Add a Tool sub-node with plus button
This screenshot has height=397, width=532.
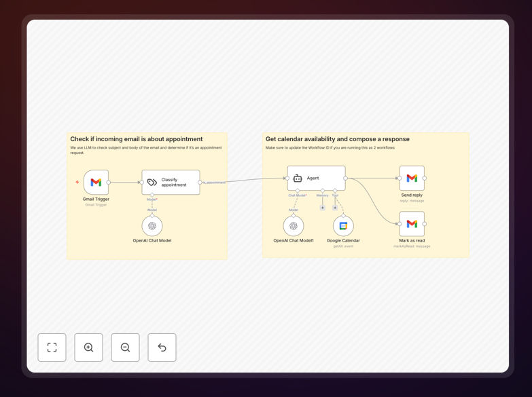335,208
